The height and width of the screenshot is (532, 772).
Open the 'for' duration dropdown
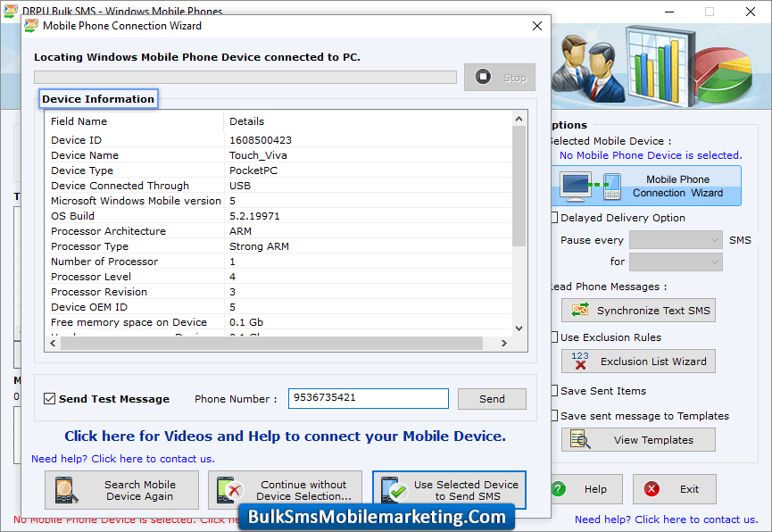click(676, 262)
